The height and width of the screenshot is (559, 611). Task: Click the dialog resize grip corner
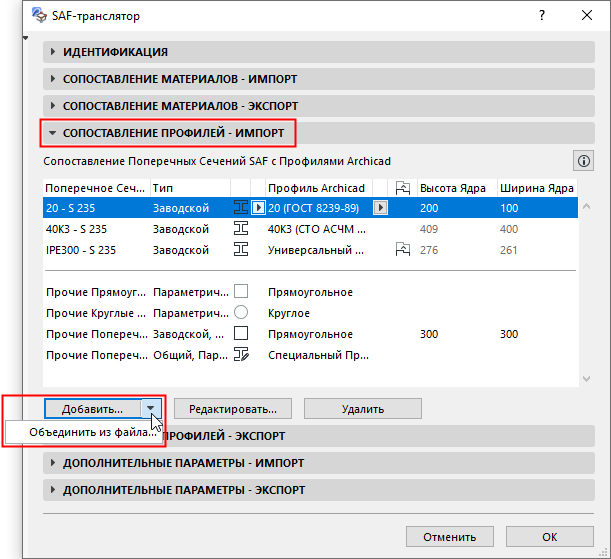[603, 552]
